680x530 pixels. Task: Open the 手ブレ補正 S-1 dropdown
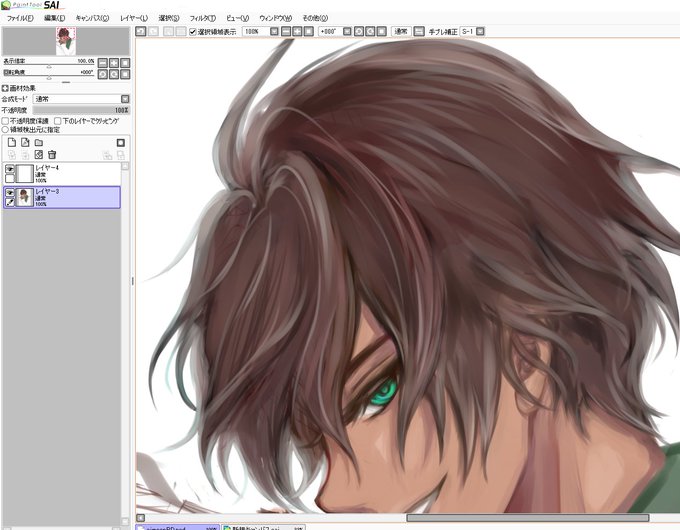[480, 31]
